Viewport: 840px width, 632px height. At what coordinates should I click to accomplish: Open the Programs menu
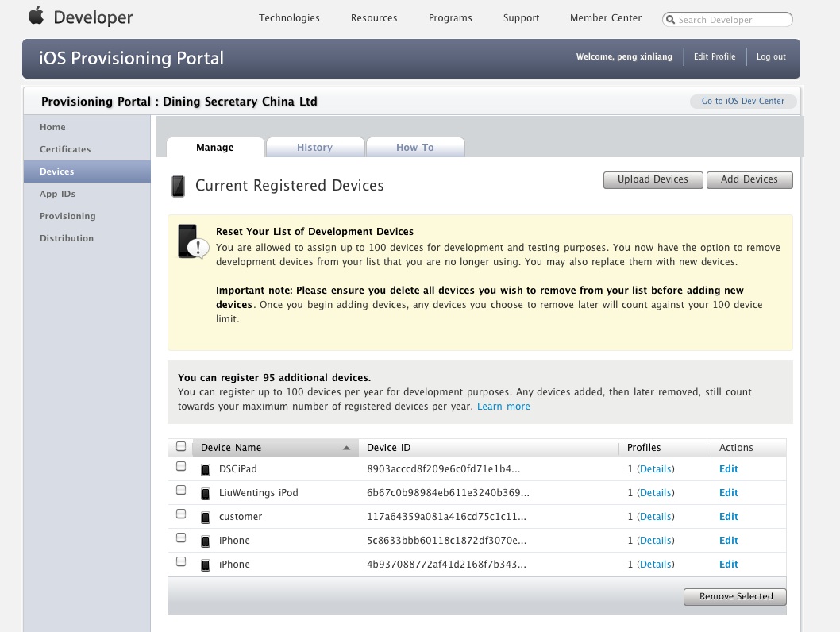pyautogui.click(x=450, y=18)
